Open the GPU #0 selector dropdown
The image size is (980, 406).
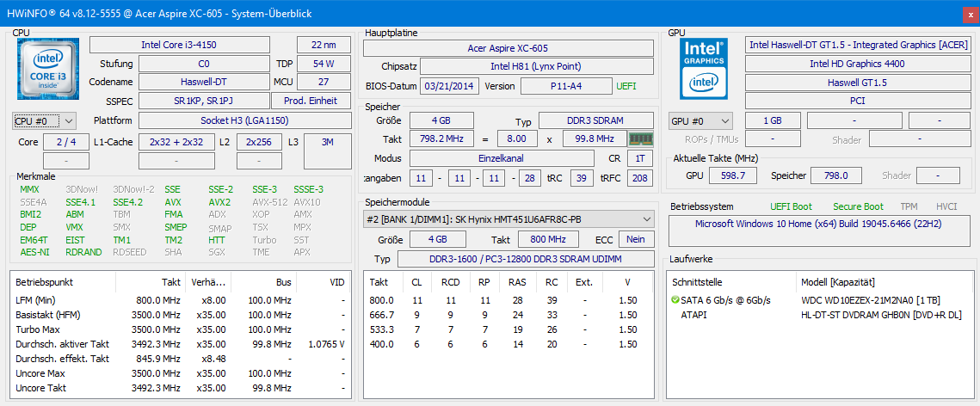coord(700,121)
